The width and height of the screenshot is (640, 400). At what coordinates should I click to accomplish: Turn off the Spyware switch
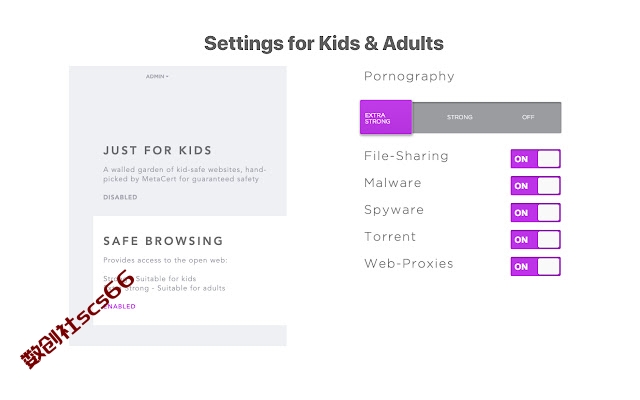click(536, 213)
